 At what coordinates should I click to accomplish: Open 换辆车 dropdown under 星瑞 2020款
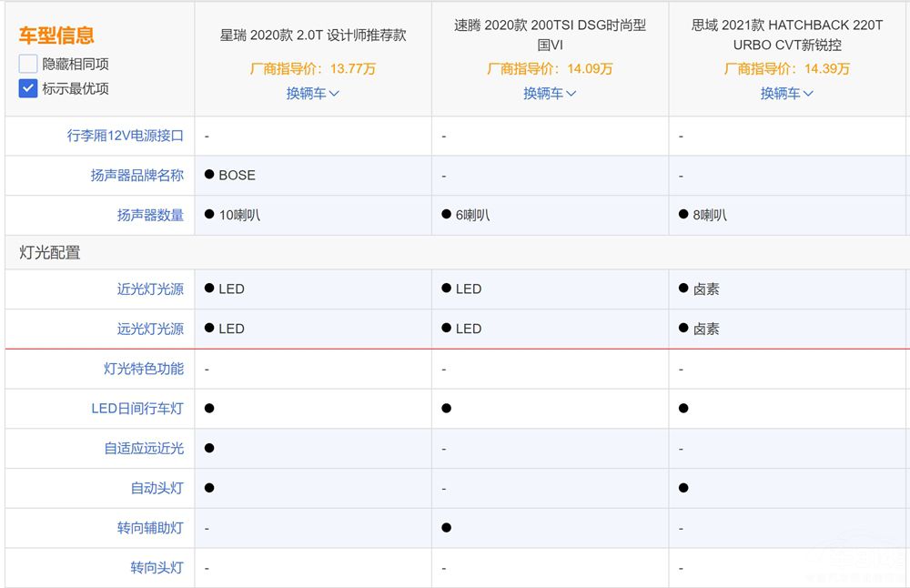point(313,93)
